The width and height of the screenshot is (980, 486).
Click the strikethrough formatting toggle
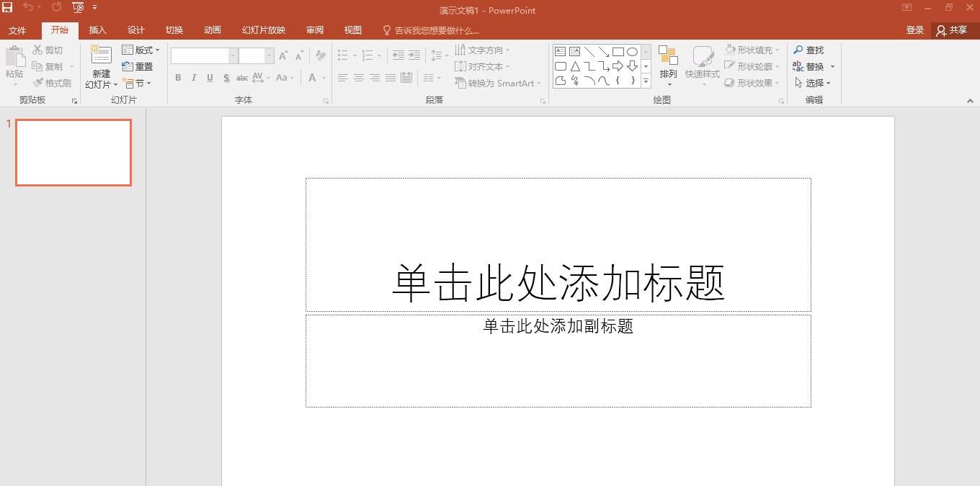click(241, 78)
